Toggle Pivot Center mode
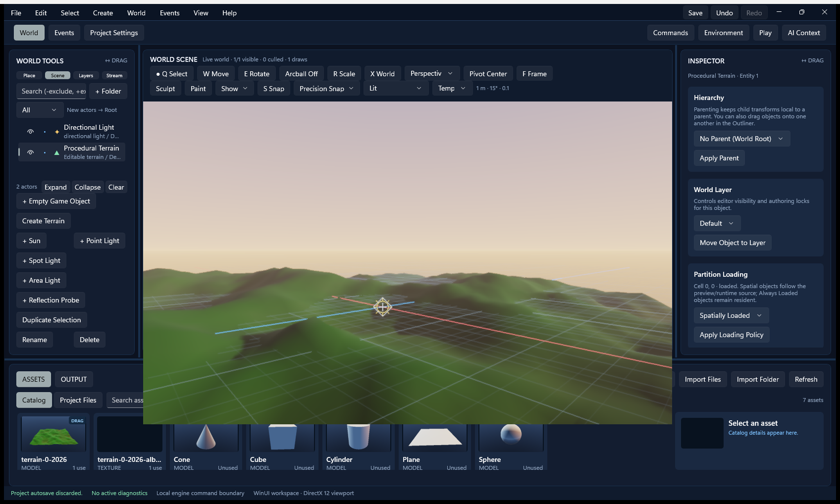The height and width of the screenshot is (504, 840). (x=488, y=74)
